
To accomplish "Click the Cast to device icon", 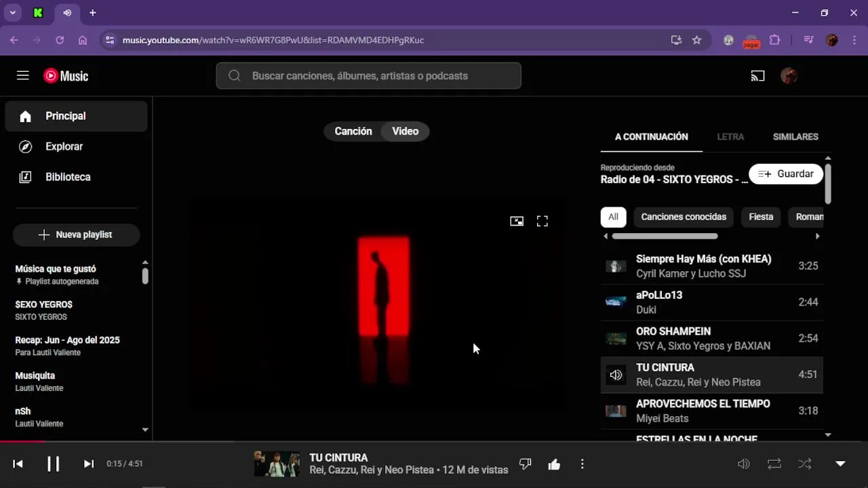I will pyautogui.click(x=757, y=76).
